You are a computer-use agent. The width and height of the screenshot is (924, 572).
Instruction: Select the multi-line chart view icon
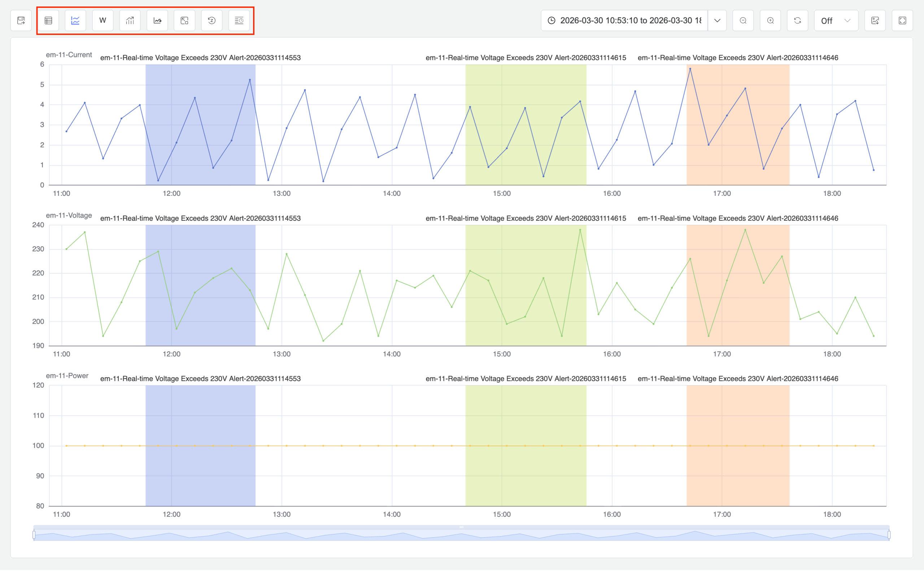[75, 21]
